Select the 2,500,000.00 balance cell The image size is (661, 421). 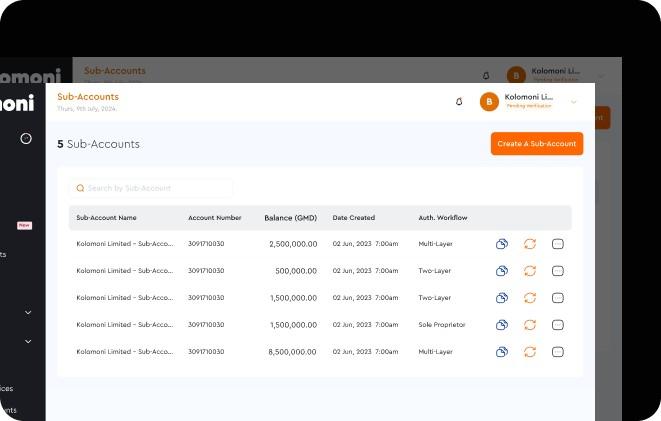(293, 244)
